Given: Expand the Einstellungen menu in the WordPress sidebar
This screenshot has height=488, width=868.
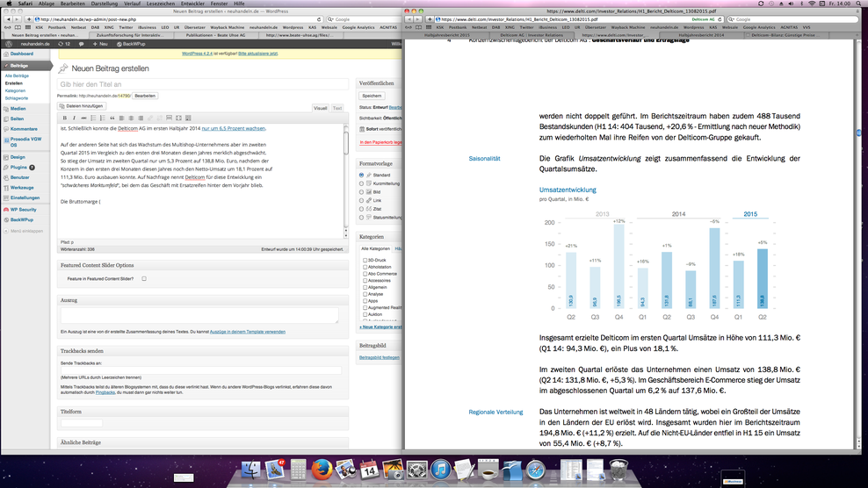Looking at the screenshot, I should pyautogui.click(x=25, y=197).
